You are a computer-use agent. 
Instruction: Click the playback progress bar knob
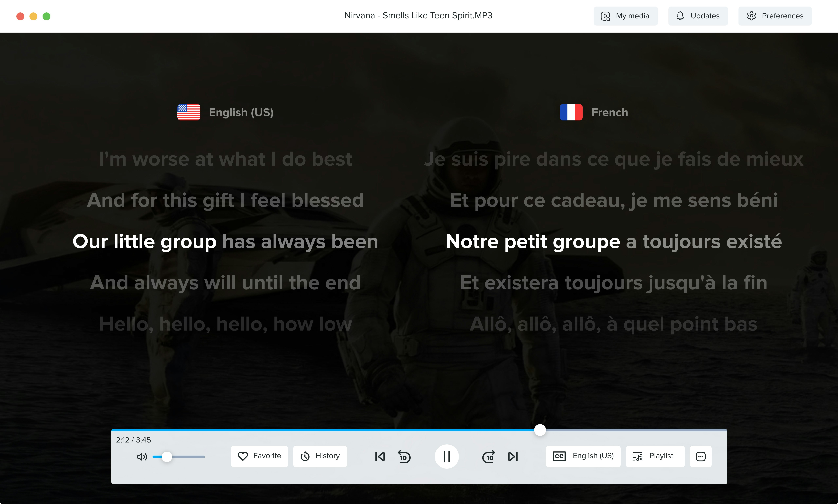(540, 430)
